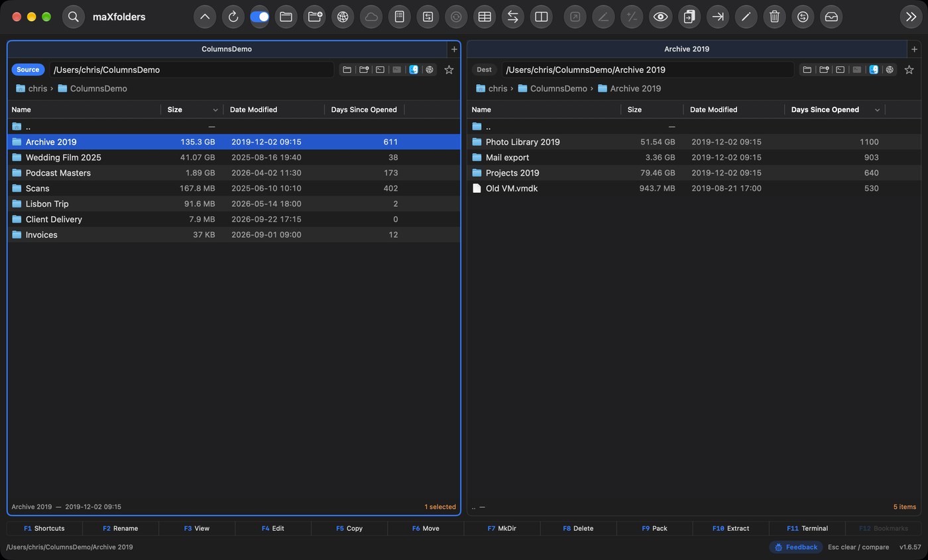
Task: Click the Source badge on left panel
Action: (28, 70)
